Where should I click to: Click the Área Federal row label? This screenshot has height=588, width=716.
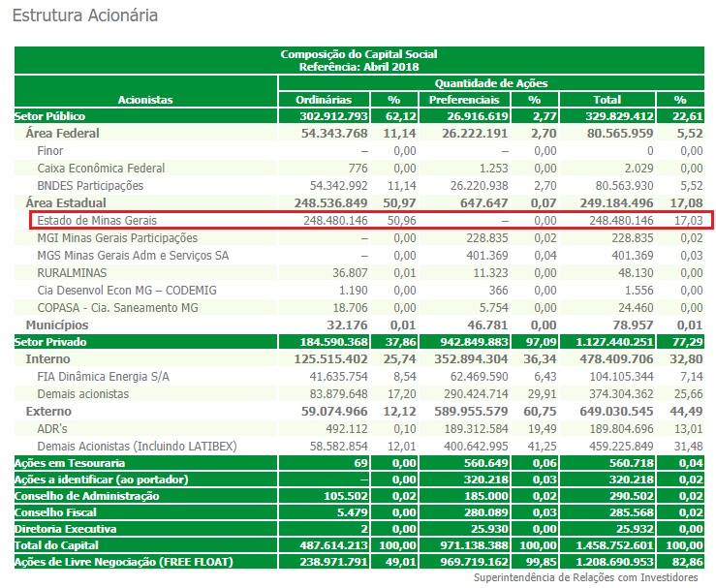63,134
